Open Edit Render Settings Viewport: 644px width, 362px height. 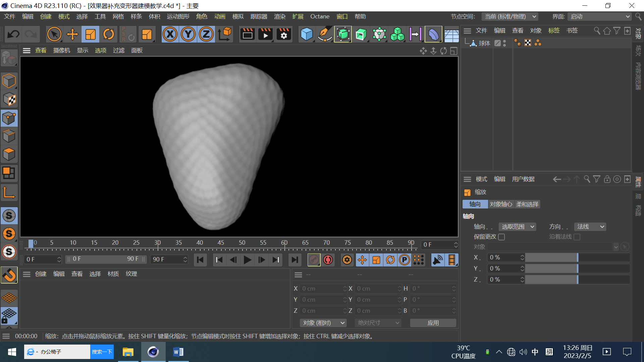(284, 34)
